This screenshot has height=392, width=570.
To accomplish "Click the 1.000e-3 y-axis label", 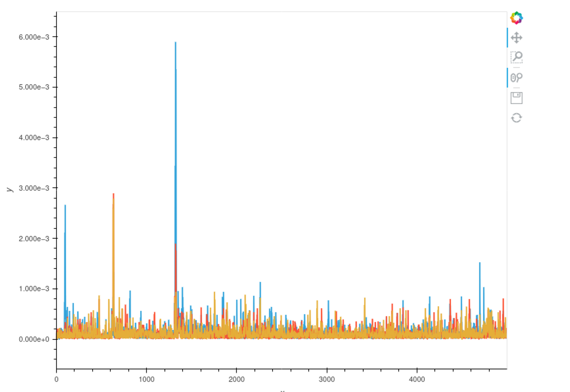I will 34,289.
